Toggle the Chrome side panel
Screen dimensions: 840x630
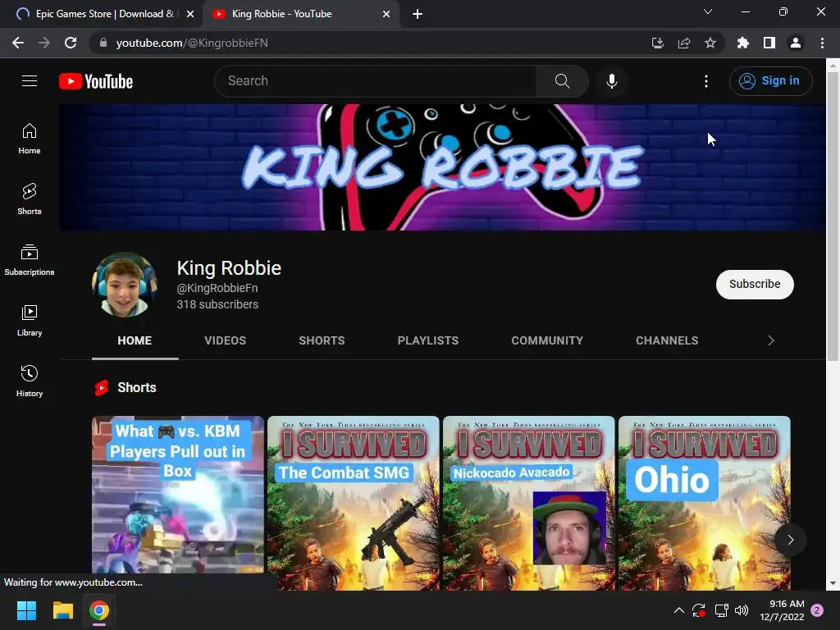click(x=769, y=43)
